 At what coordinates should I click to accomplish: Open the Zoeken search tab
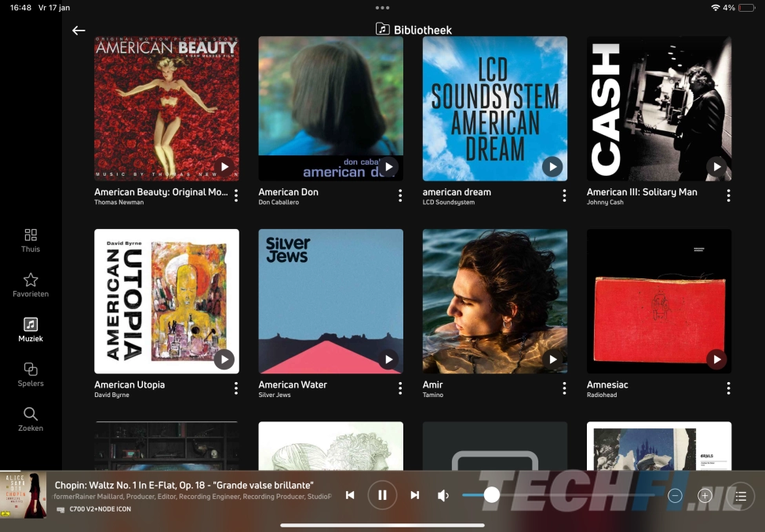point(31,420)
